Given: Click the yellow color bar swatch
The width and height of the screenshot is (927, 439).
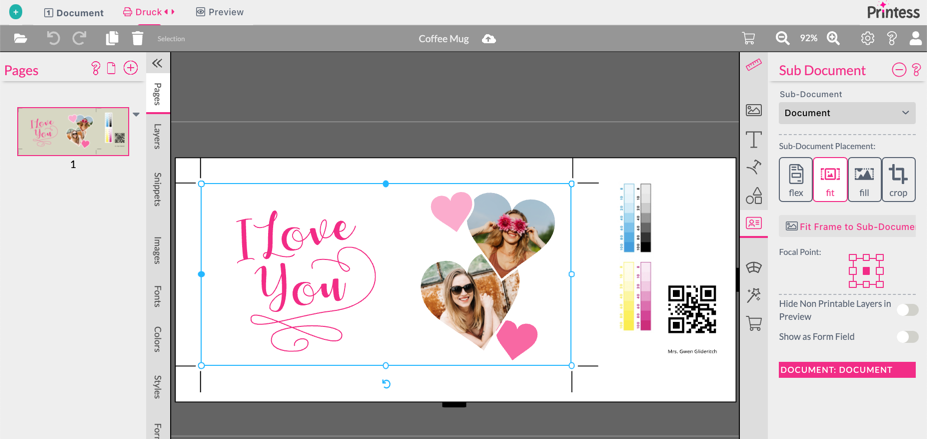Looking at the screenshot, I should pos(628,296).
